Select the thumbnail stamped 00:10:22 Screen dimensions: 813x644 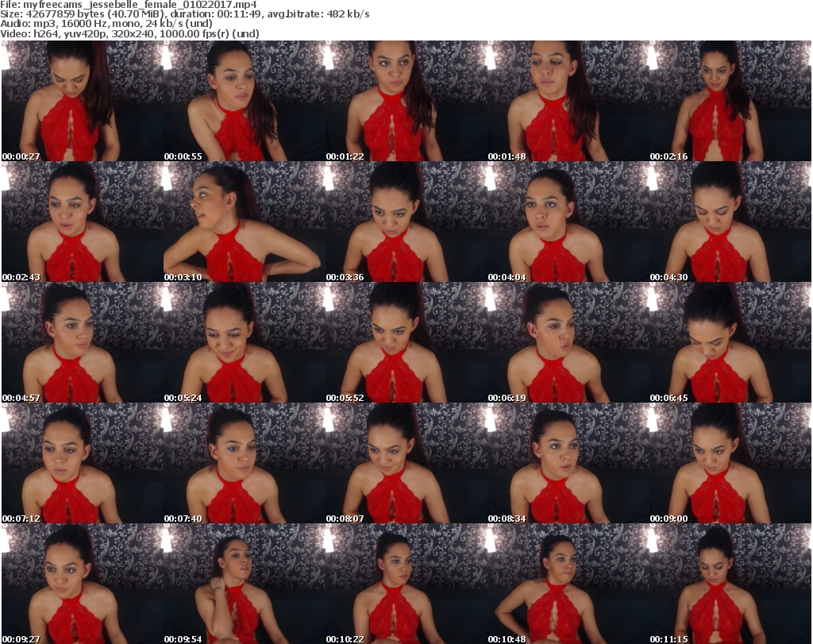tap(406, 584)
